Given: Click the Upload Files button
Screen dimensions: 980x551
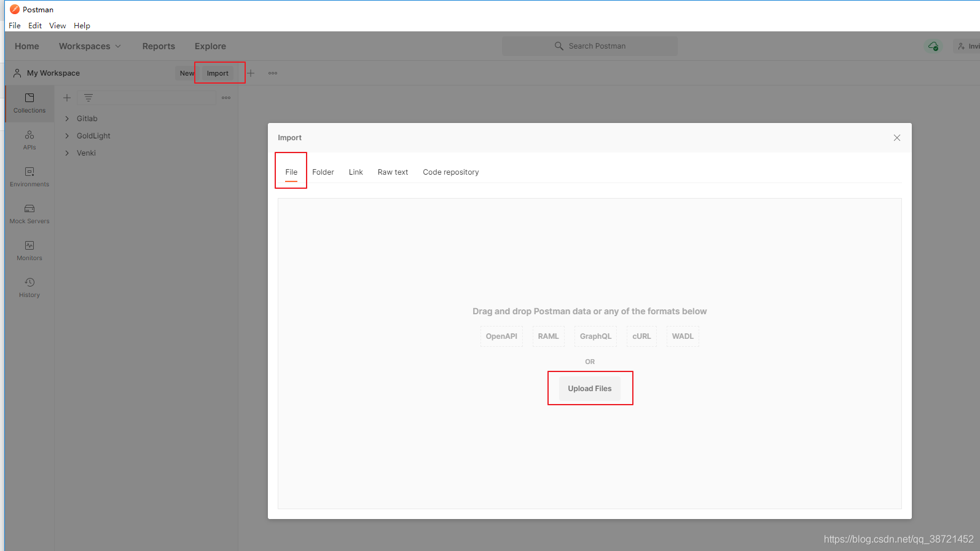Looking at the screenshot, I should [x=590, y=389].
